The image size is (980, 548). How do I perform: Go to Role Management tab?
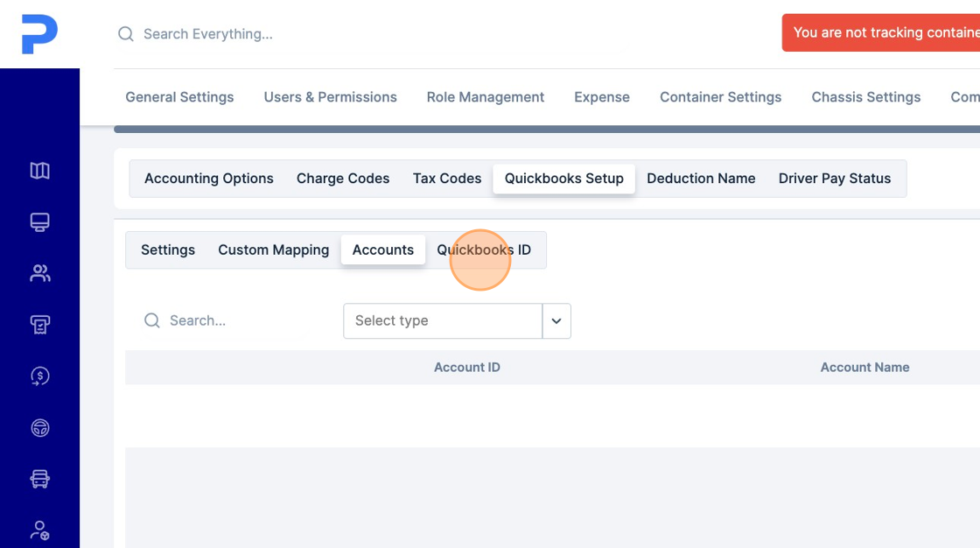(x=486, y=97)
